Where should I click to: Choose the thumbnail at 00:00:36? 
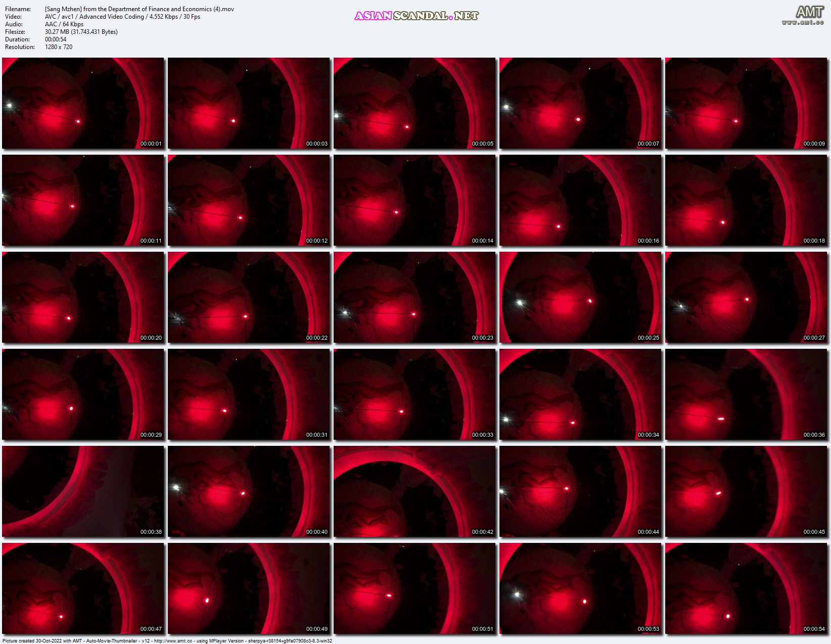point(746,394)
